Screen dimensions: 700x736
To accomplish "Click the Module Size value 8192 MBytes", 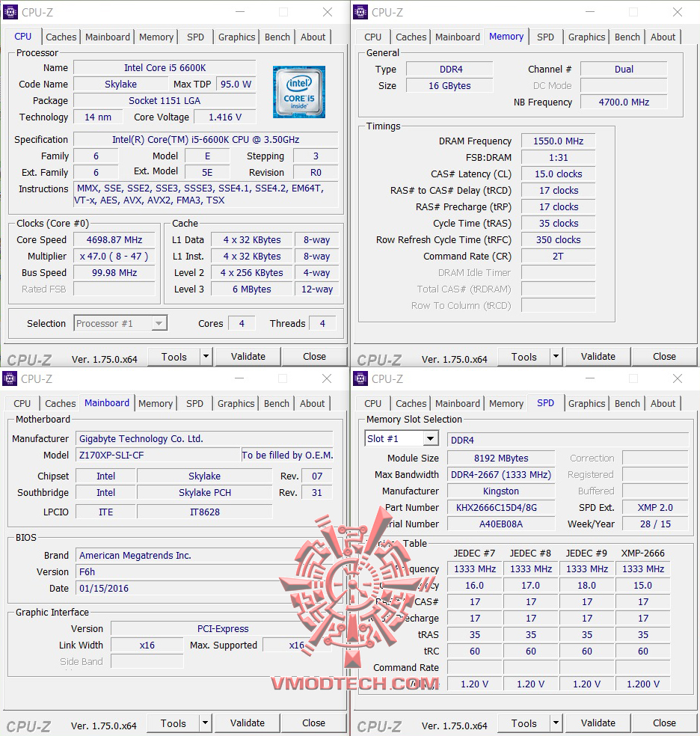I will pos(501,458).
